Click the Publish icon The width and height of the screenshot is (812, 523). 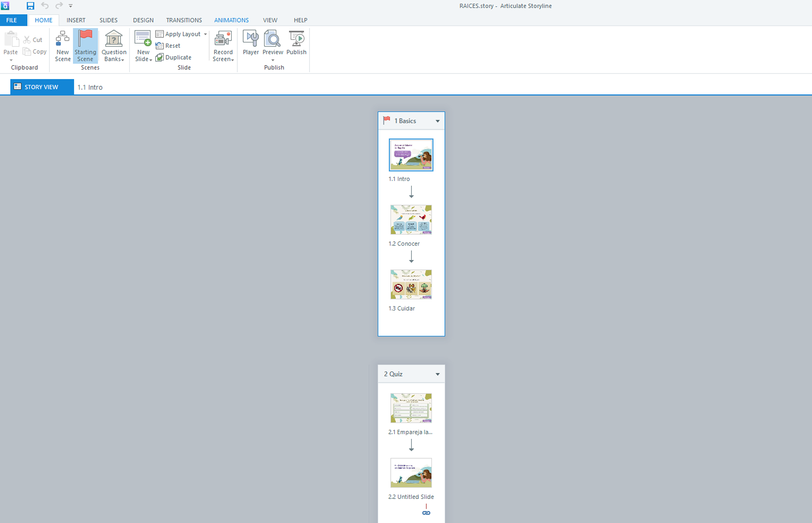pyautogui.click(x=296, y=39)
